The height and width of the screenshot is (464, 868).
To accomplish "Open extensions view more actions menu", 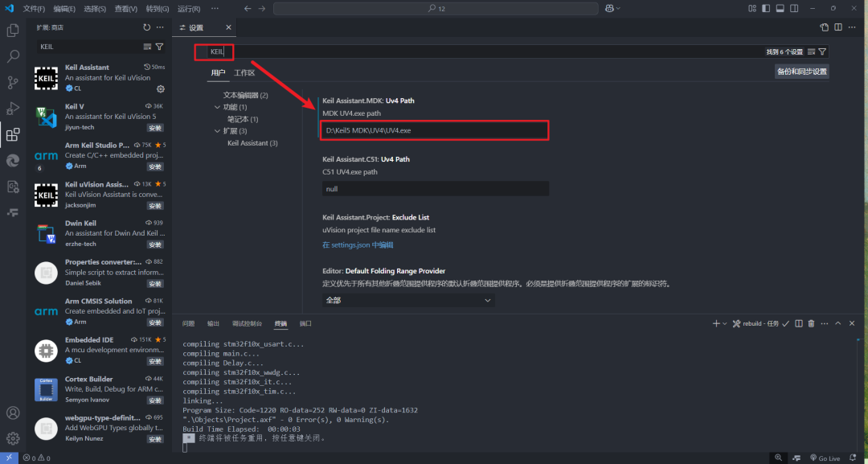I will [x=160, y=27].
